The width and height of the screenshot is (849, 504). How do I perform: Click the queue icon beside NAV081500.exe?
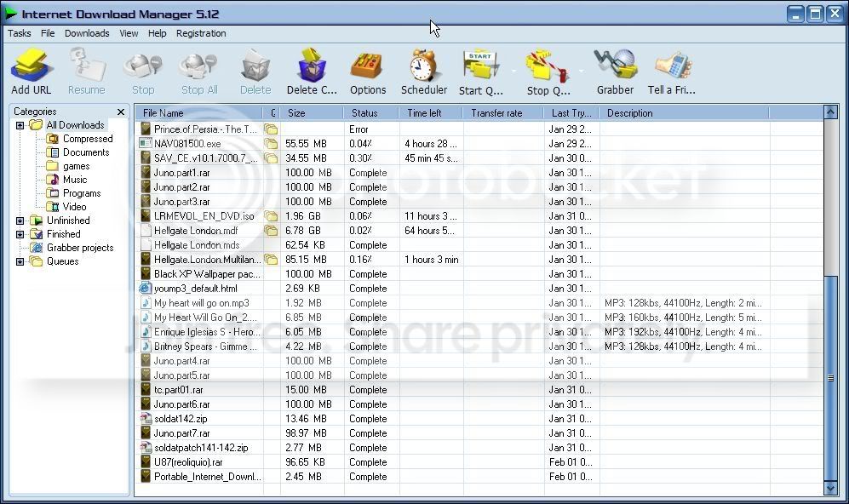[271, 144]
